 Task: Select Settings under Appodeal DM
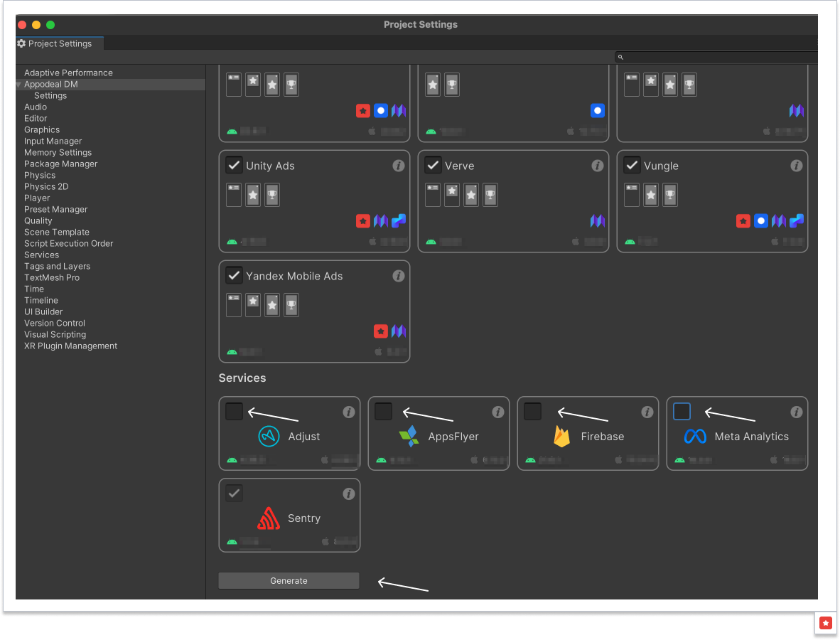[50, 96]
